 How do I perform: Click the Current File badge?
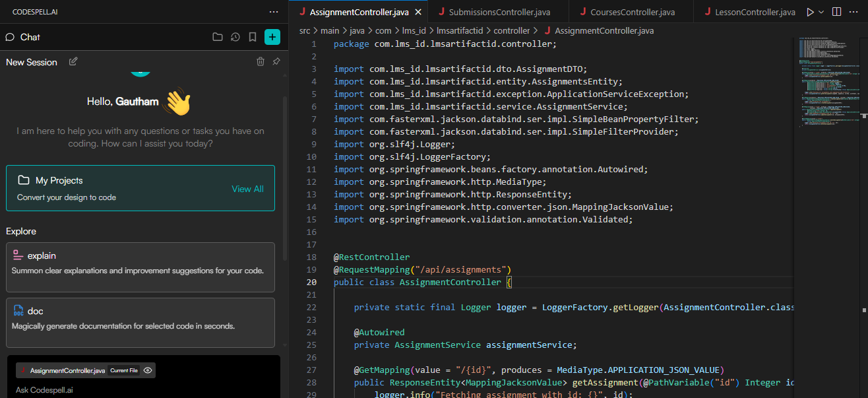coord(124,370)
